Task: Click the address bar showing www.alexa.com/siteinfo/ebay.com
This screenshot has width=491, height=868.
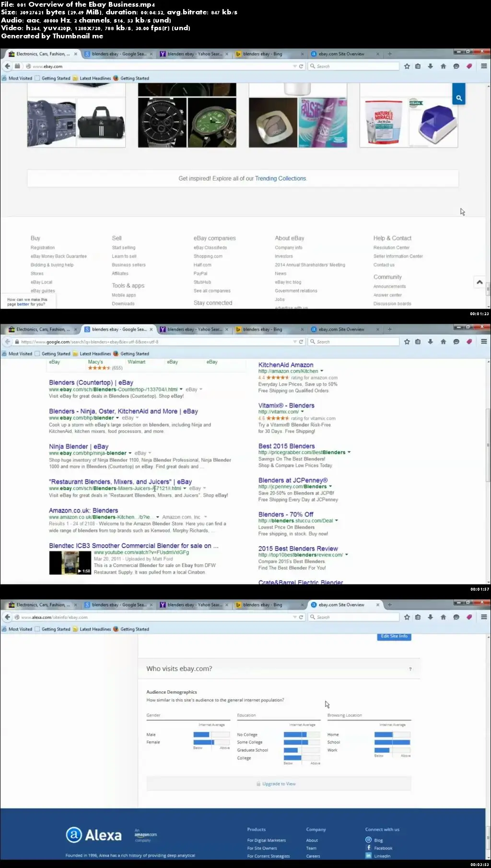Action: tap(153, 617)
